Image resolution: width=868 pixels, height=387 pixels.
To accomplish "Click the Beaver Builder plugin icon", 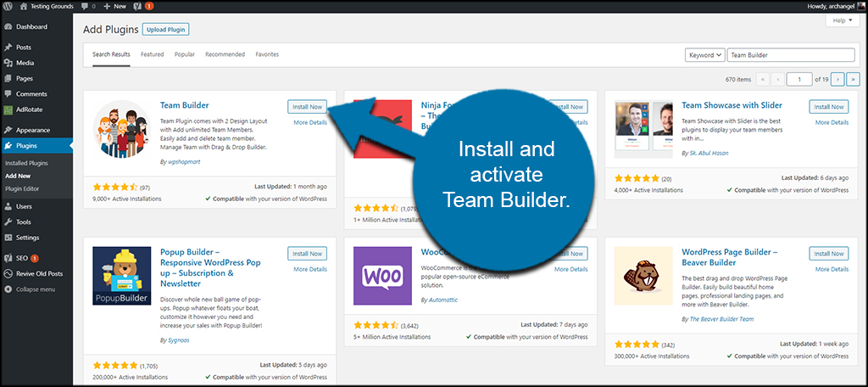I will point(643,276).
